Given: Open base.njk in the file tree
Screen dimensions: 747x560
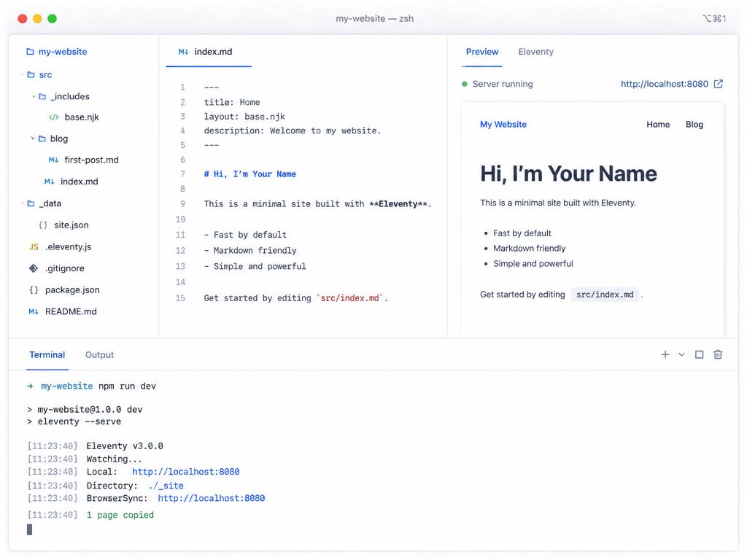Looking at the screenshot, I should coord(82,117).
